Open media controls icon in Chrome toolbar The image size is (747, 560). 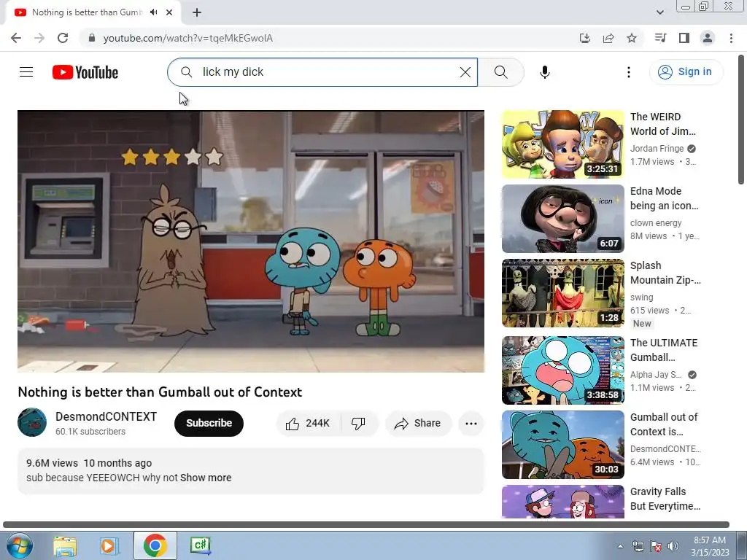click(660, 38)
